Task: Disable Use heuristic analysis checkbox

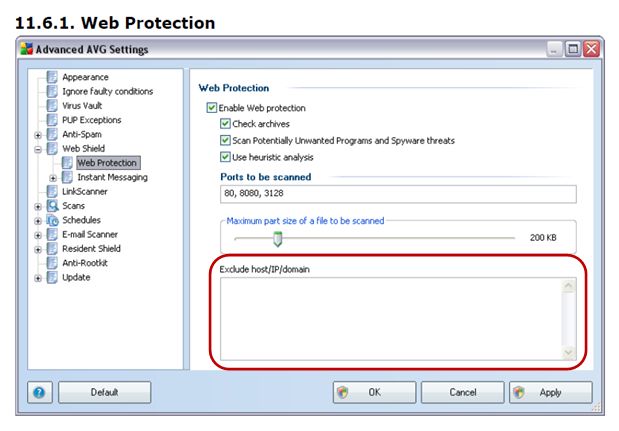Action: pyautogui.click(x=225, y=157)
